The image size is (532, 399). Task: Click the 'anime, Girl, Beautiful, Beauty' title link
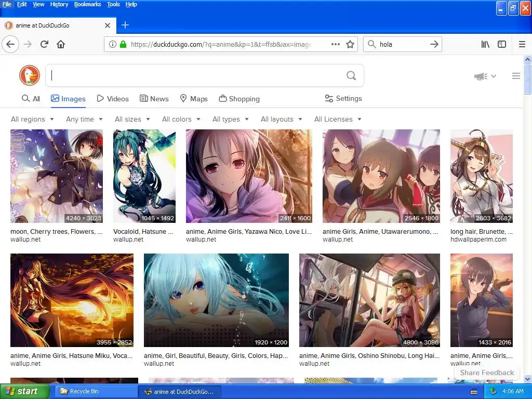click(x=216, y=355)
